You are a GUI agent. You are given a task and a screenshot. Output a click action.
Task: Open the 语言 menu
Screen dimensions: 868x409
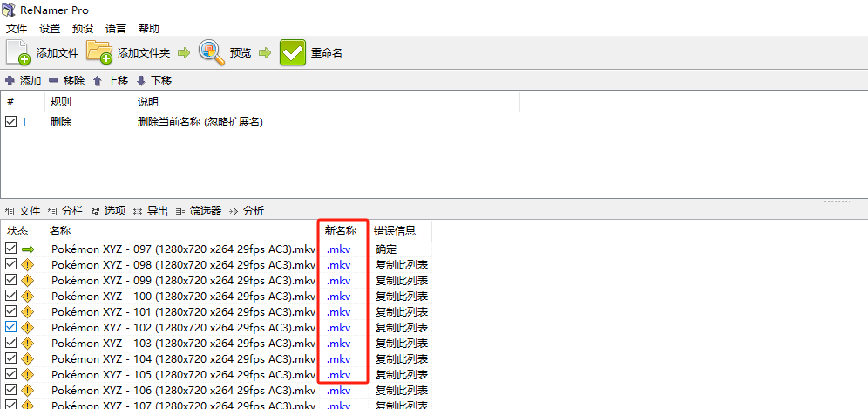[x=116, y=29]
